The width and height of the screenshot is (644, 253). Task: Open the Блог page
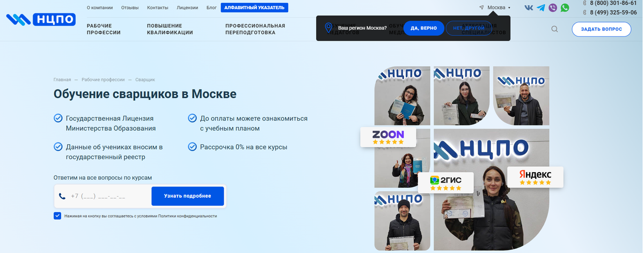[211, 8]
